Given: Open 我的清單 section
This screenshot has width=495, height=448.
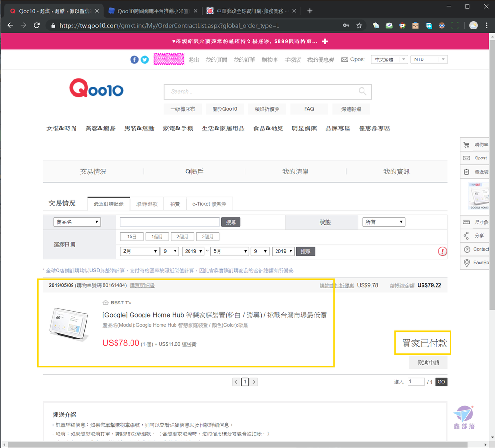Looking at the screenshot, I should coord(295,172).
